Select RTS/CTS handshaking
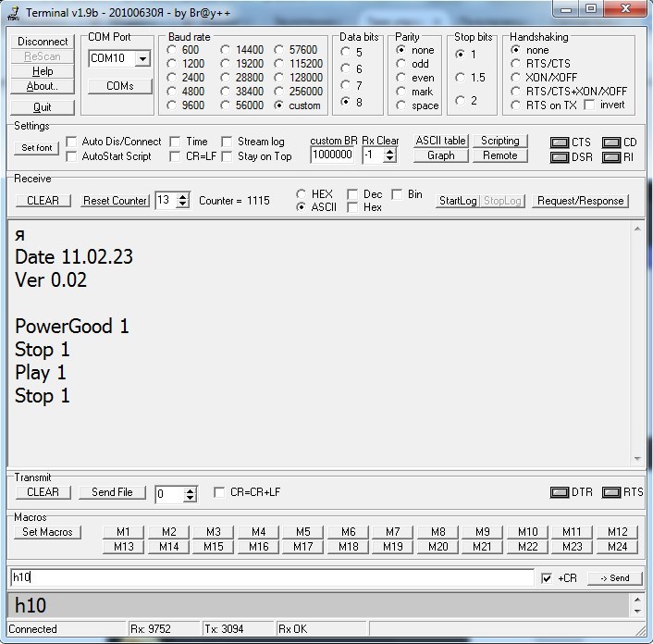 [515, 64]
